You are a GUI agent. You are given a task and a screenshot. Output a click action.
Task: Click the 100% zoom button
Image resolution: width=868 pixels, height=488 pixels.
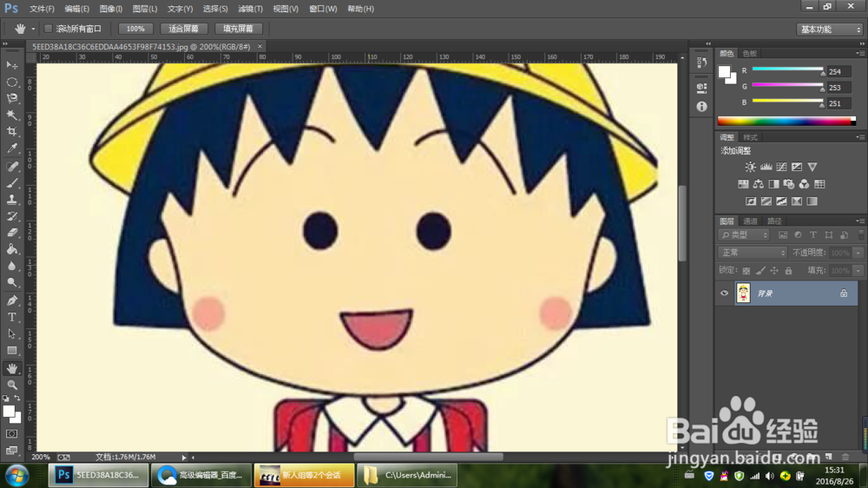135,29
